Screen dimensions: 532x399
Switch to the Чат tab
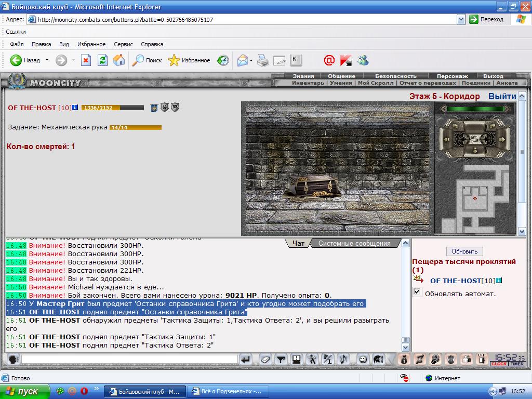click(298, 243)
